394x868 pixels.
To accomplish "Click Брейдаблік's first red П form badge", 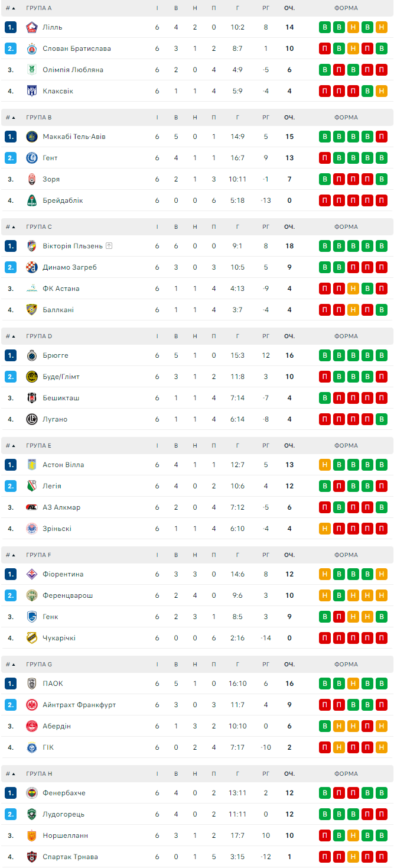I will pos(325,200).
